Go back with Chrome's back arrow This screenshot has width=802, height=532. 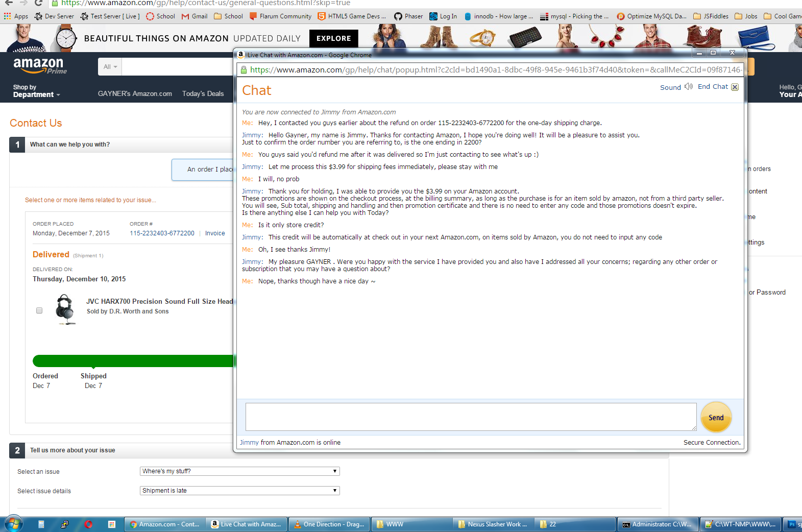(x=9, y=3)
